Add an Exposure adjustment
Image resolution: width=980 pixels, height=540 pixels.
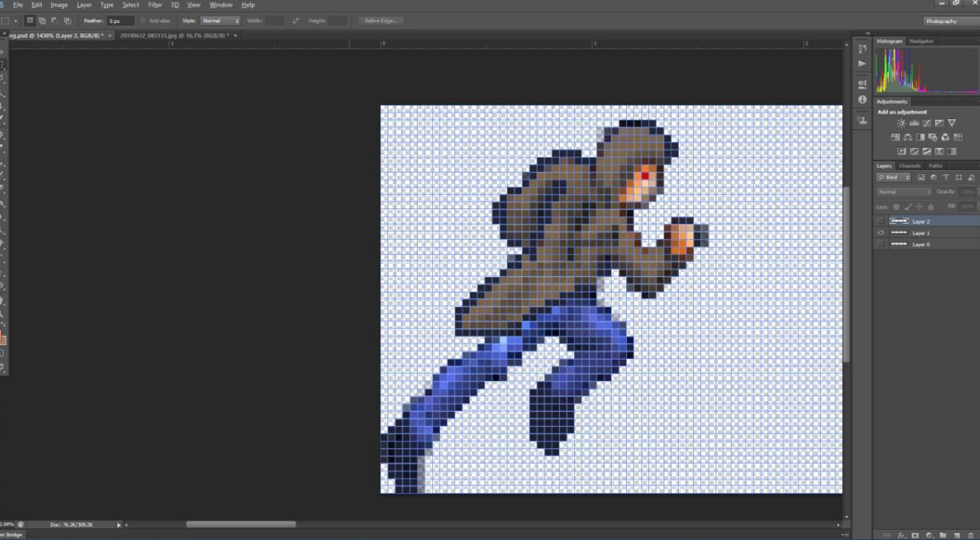939,123
